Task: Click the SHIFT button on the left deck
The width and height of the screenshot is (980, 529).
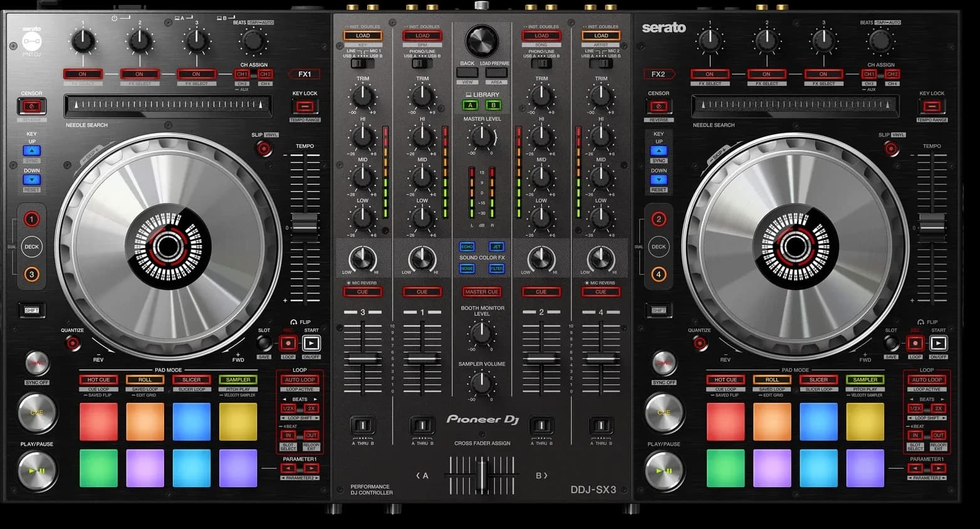Action: point(31,310)
